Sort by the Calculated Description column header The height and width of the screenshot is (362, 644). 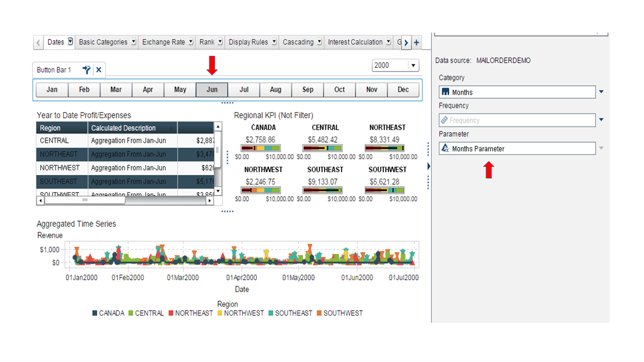(123, 128)
